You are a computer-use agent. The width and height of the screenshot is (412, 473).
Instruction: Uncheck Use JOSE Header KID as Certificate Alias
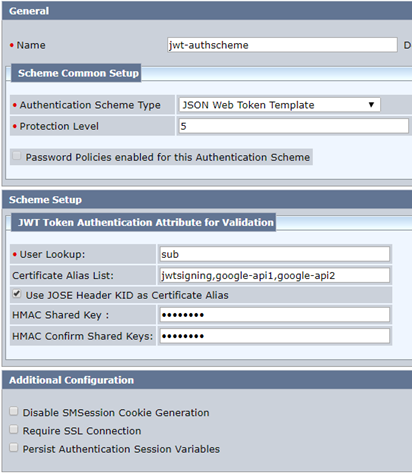point(16,294)
